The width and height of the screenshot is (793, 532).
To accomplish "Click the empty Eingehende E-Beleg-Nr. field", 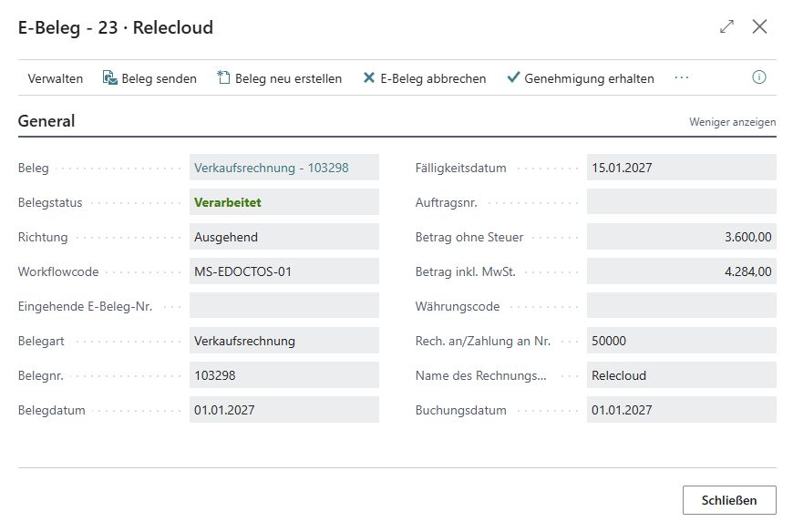I will coord(284,306).
